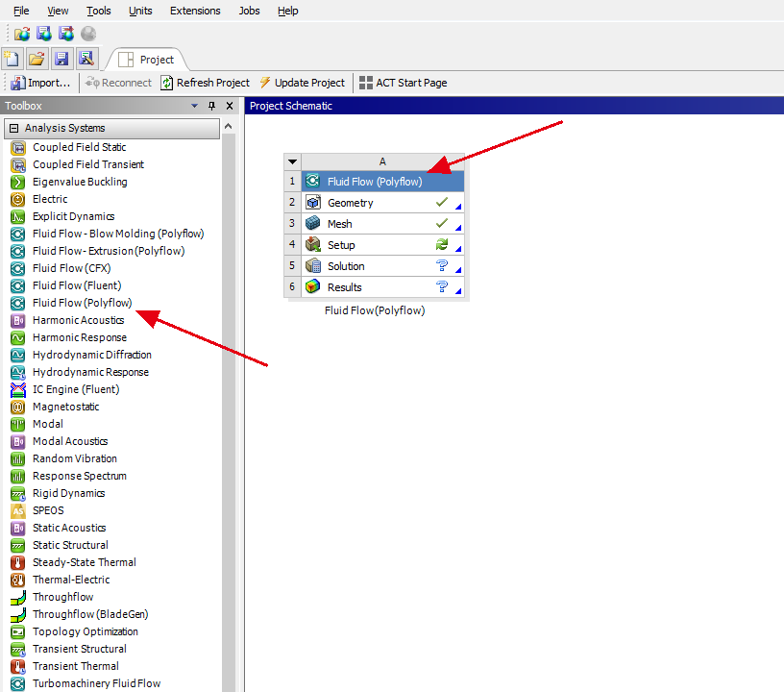The width and height of the screenshot is (784, 692).
Task: Click the Response Spectrum icon
Action: [x=18, y=476]
